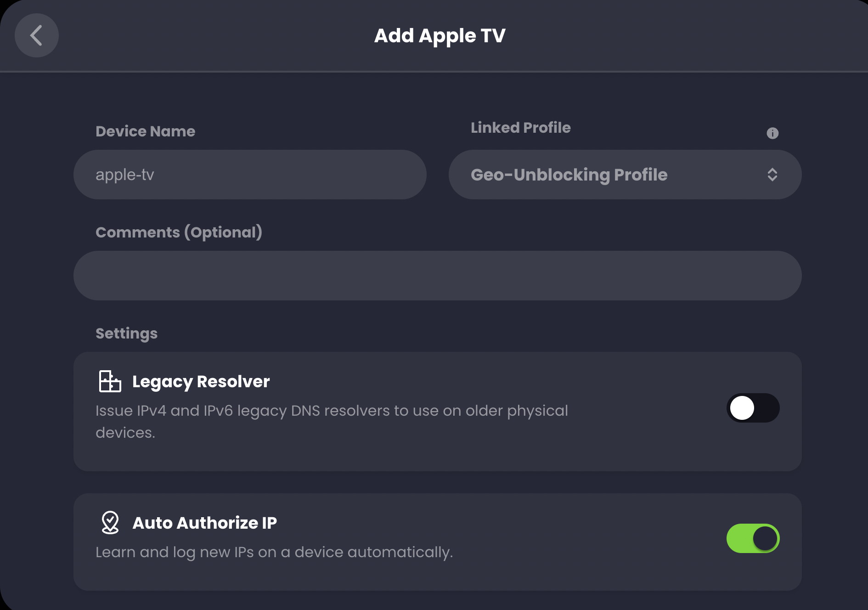The width and height of the screenshot is (868, 610).
Task: Click the up-down chevron in Linked Profile
Action: pyautogui.click(x=772, y=175)
